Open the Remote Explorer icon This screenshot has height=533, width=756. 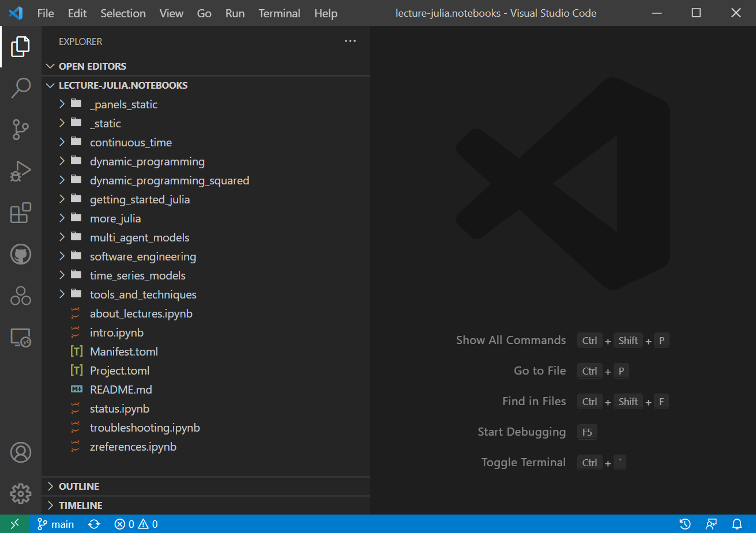click(x=21, y=338)
